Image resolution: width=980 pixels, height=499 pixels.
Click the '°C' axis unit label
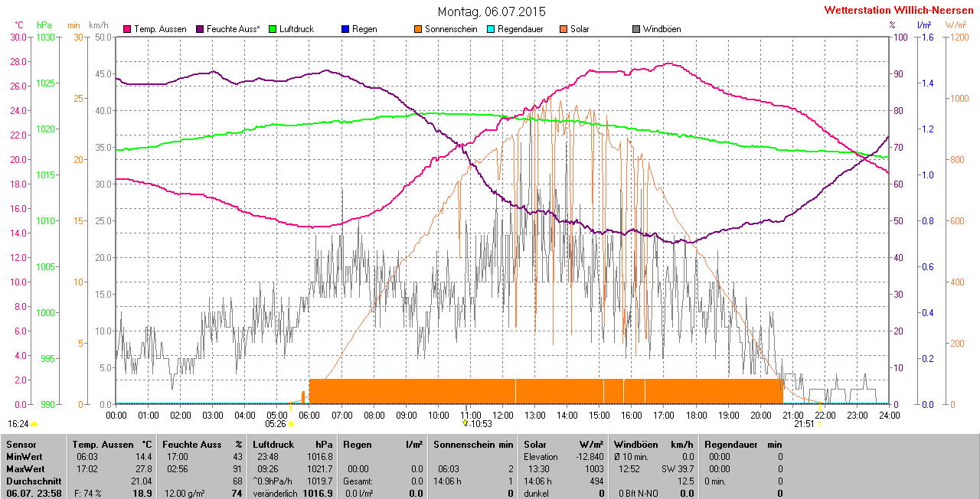click(x=19, y=24)
